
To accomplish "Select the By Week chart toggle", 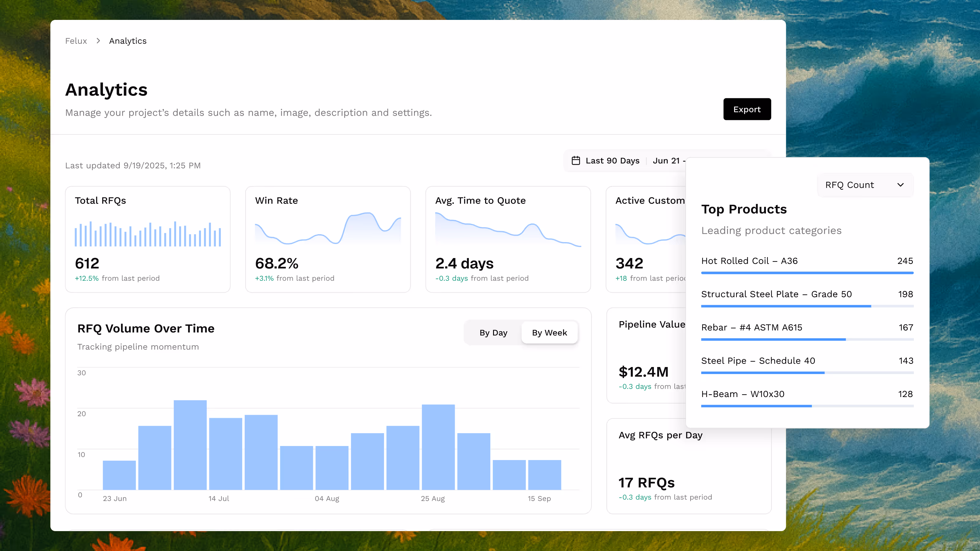I will pyautogui.click(x=549, y=333).
